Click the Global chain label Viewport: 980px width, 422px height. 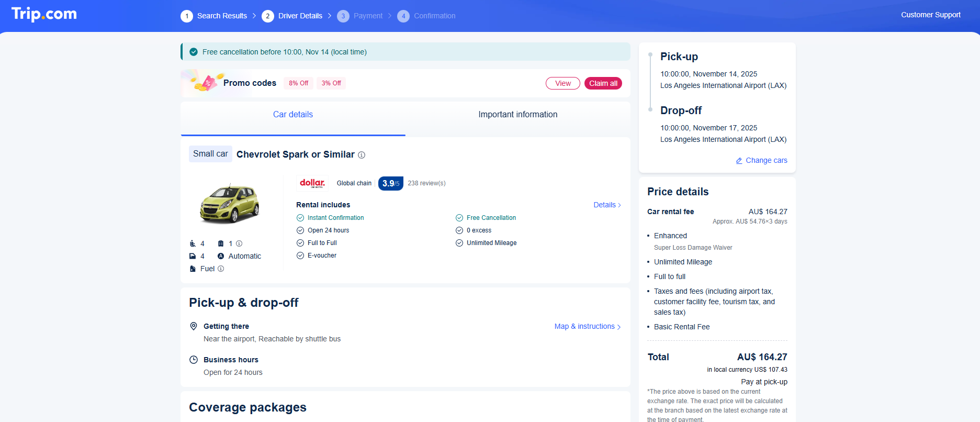point(354,183)
